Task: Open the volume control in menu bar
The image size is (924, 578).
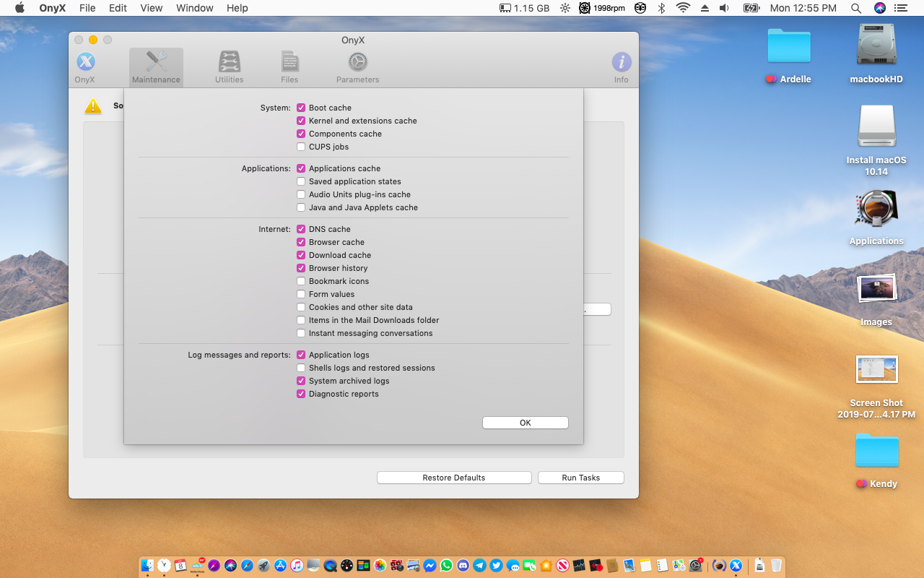Action: tap(724, 8)
